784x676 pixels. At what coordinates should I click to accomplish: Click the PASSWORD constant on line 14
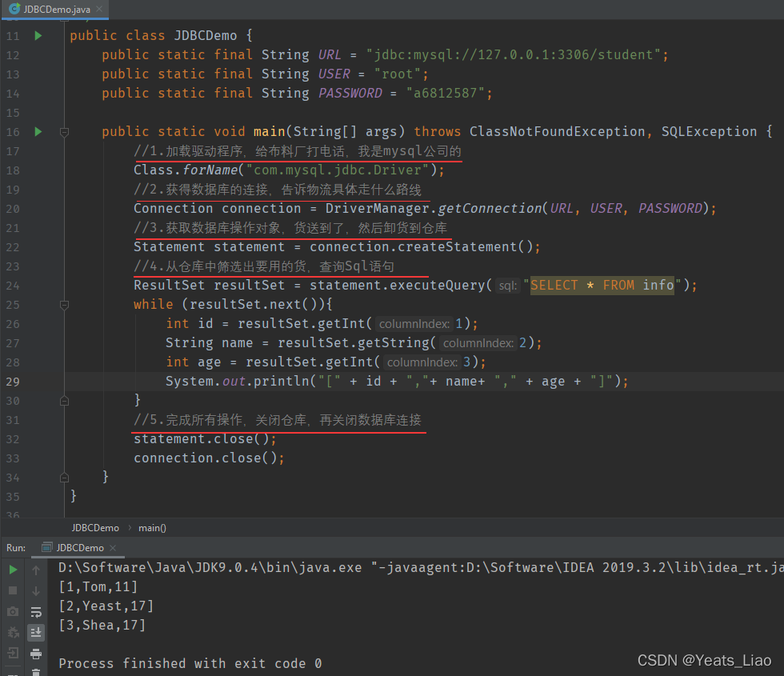click(x=350, y=93)
